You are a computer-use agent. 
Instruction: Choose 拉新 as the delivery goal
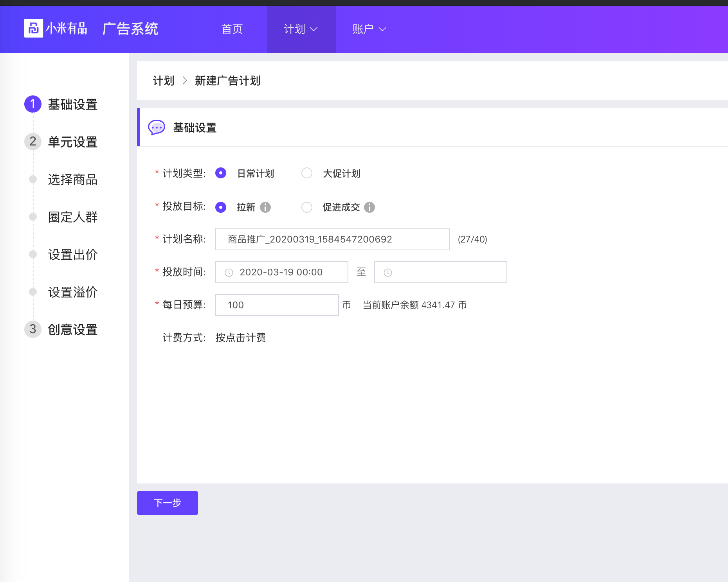[221, 207]
